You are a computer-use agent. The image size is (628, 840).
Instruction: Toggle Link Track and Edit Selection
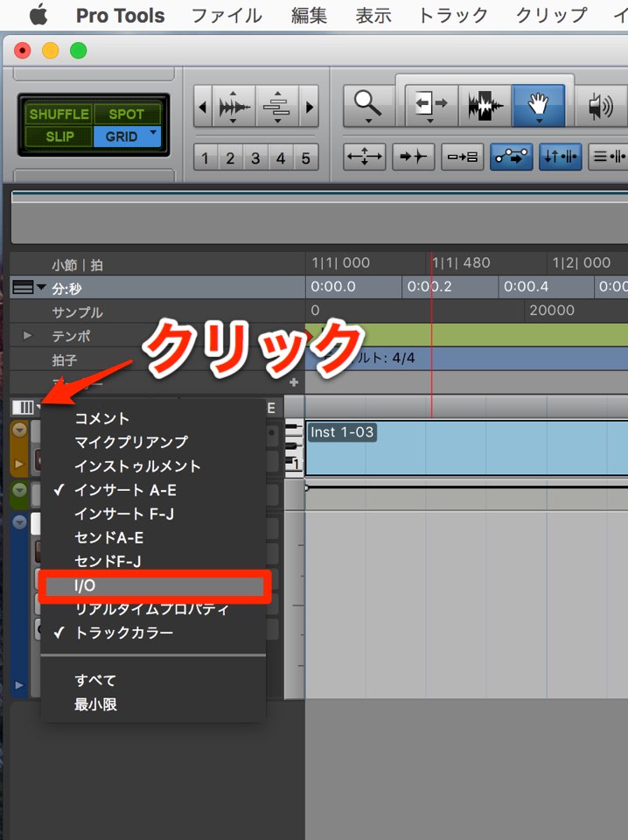[608, 157]
